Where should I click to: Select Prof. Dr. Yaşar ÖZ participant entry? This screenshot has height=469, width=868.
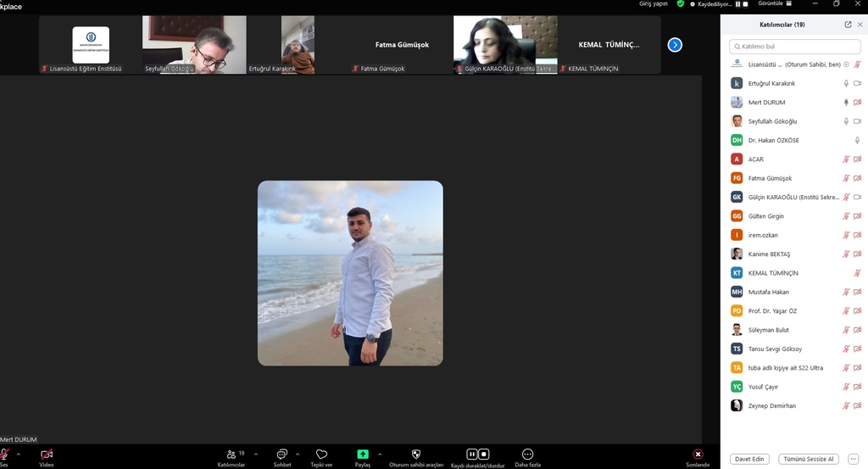pyautogui.click(x=772, y=311)
